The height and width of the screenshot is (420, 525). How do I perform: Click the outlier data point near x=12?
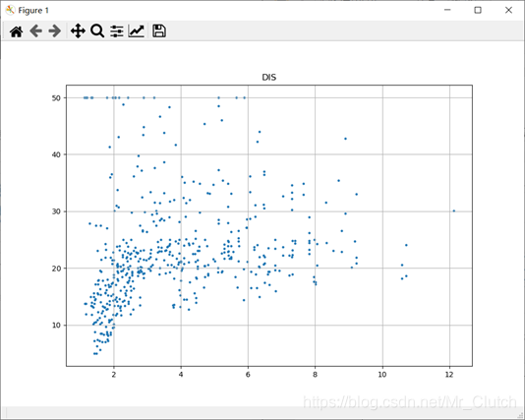pos(453,210)
